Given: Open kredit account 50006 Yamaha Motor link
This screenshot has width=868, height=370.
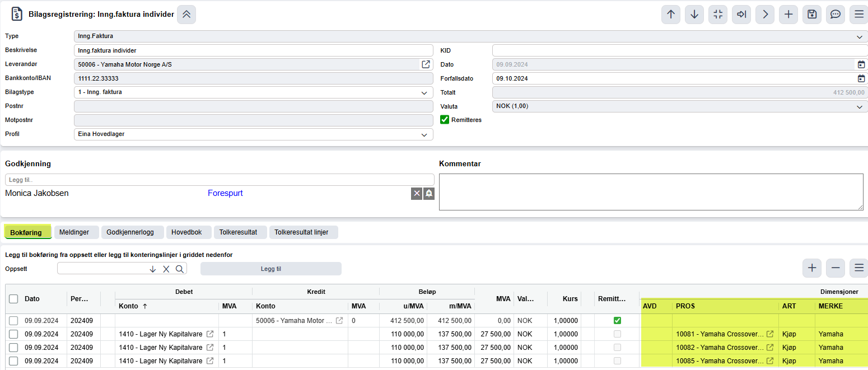Looking at the screenshot, I should pyautogui.click(x=339, y=321).
